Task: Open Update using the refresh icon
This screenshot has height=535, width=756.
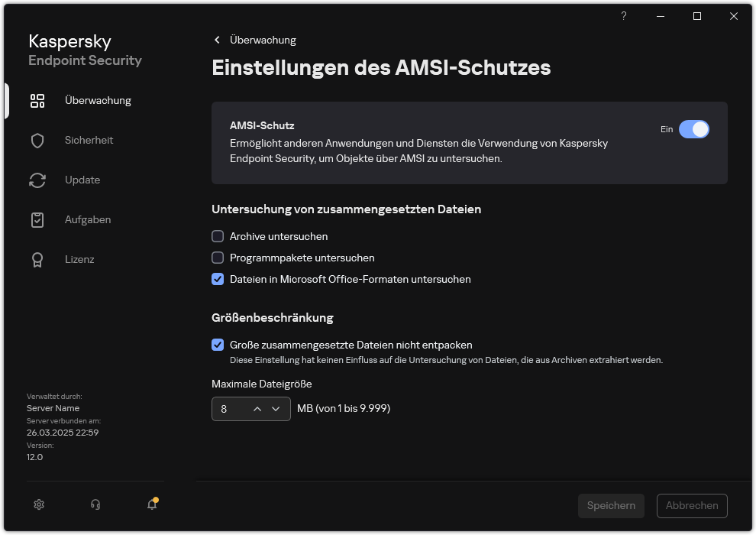Action: 37,180
